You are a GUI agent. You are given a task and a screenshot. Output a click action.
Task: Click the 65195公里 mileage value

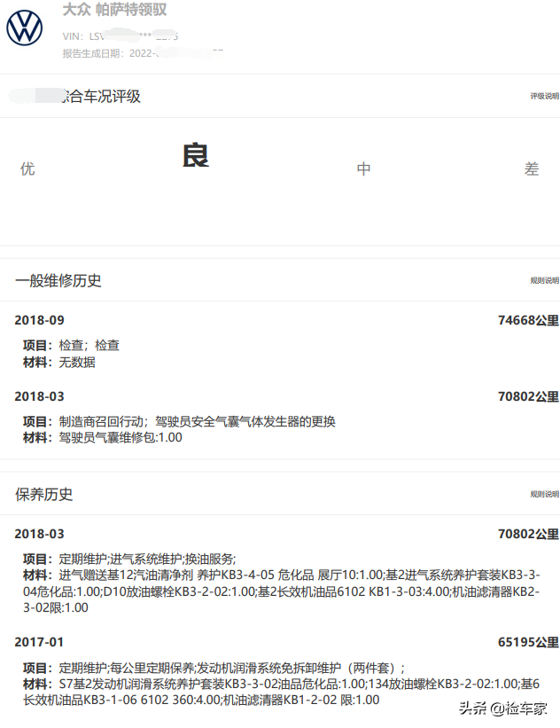(x=528, y=641)
